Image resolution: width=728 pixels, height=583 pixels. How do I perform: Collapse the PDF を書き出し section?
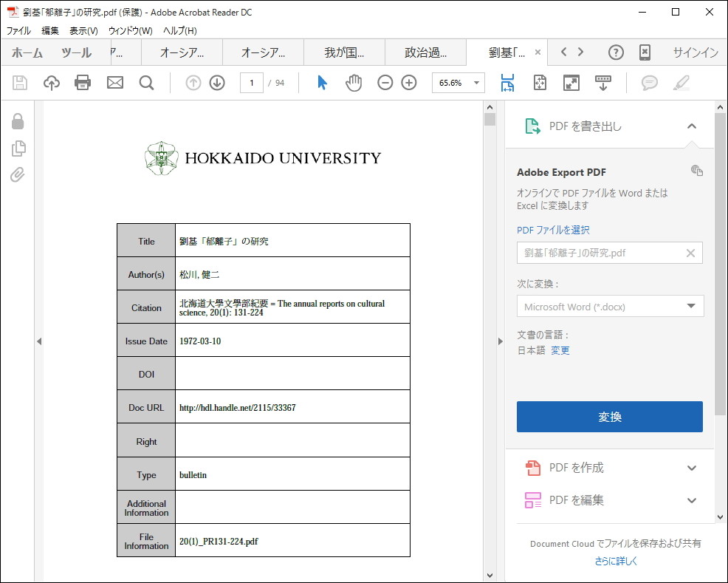[691, 126]
